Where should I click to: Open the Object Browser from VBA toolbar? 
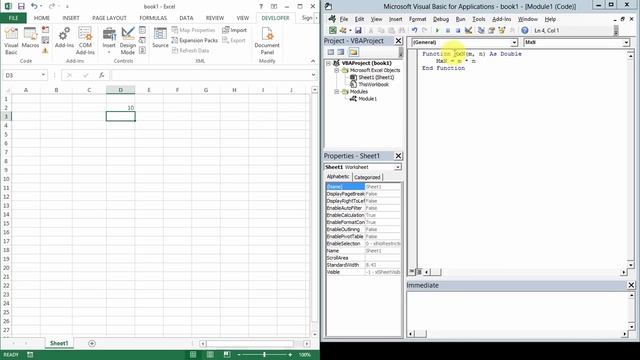(x=502, y=30)
